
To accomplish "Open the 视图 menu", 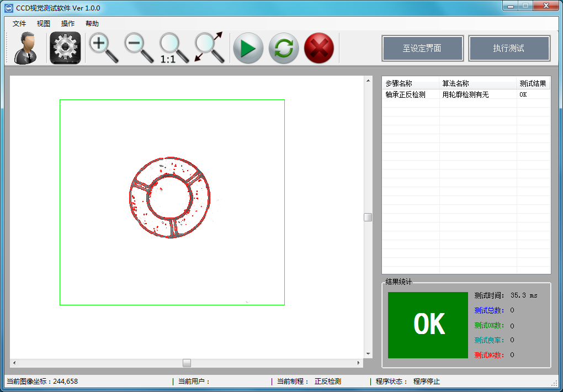I will point(44,24).
